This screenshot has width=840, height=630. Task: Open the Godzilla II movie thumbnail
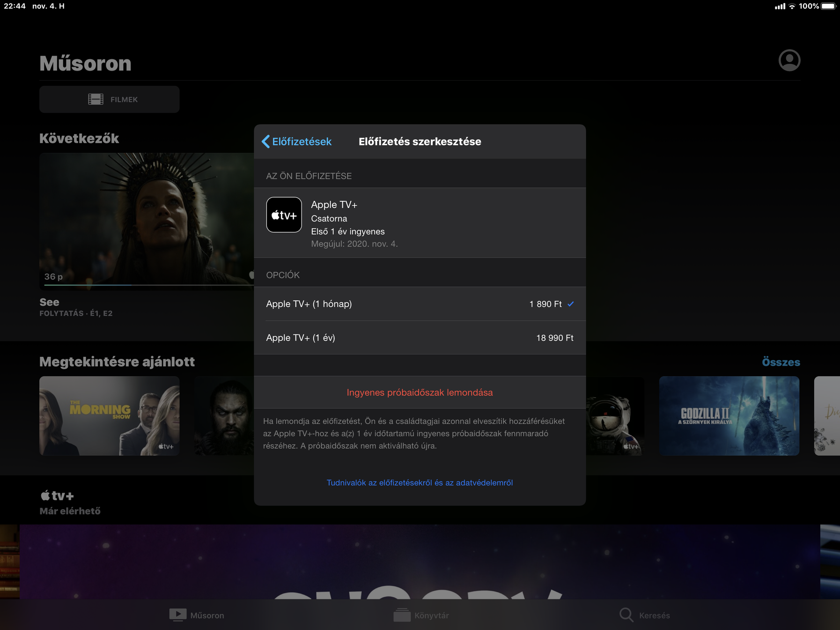pos(729,416)
